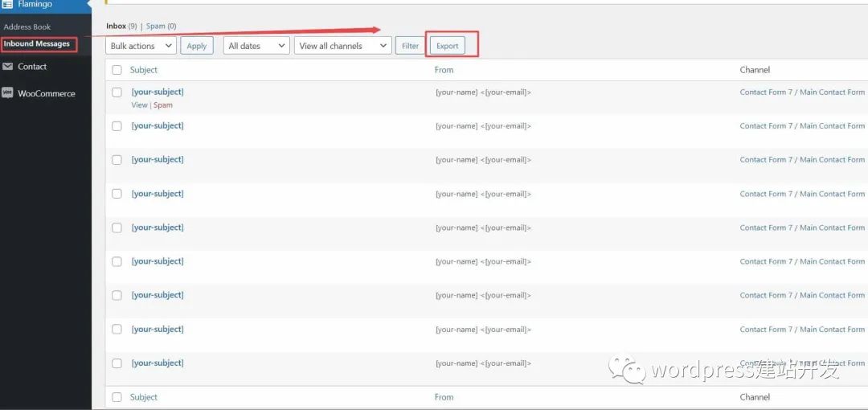Click the Subject label in table footer

click(x=144, y=397)
